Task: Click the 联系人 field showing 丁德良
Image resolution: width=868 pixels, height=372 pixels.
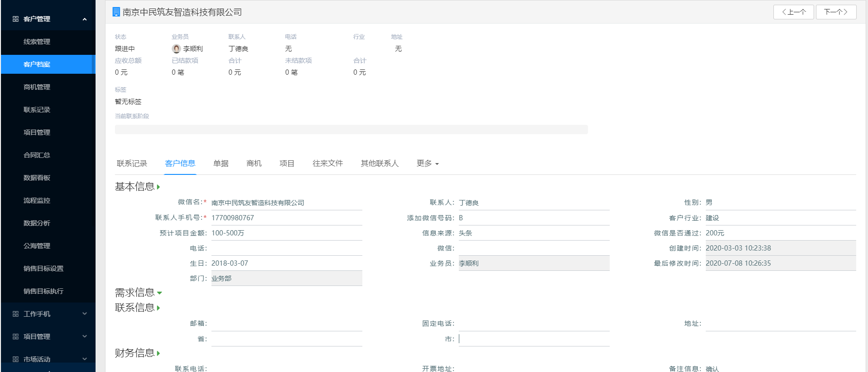Action: (x=534, y=203)
